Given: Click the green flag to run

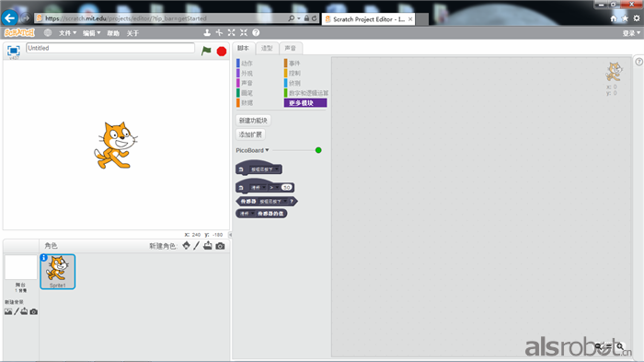Looking at the screenshot, I should (206, 51).
